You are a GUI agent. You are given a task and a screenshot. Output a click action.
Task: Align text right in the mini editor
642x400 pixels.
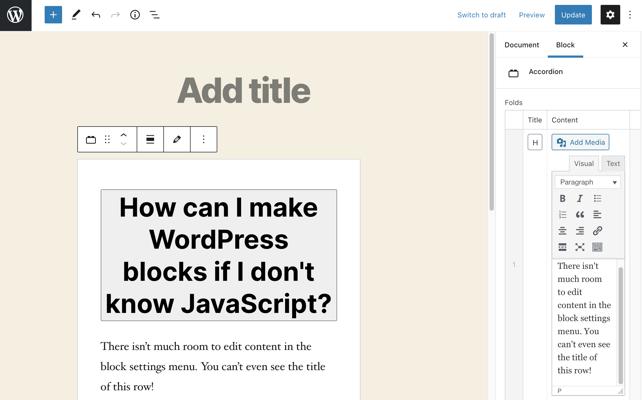[x=580, y=231]
